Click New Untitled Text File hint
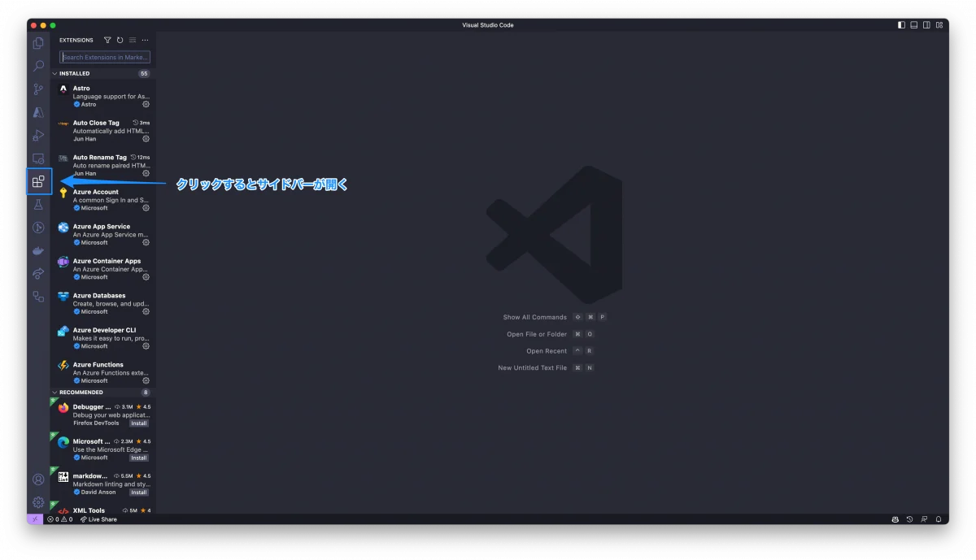 533,367
